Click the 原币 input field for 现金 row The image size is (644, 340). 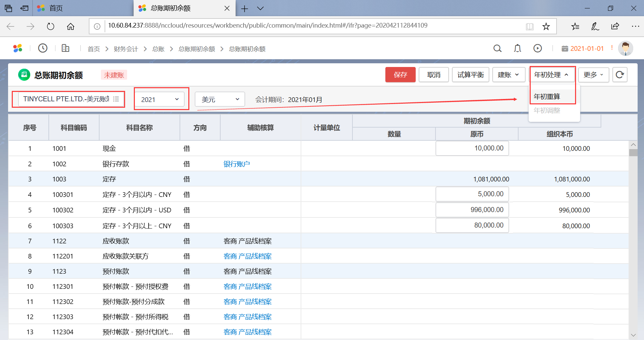click(x=472, y=148)
